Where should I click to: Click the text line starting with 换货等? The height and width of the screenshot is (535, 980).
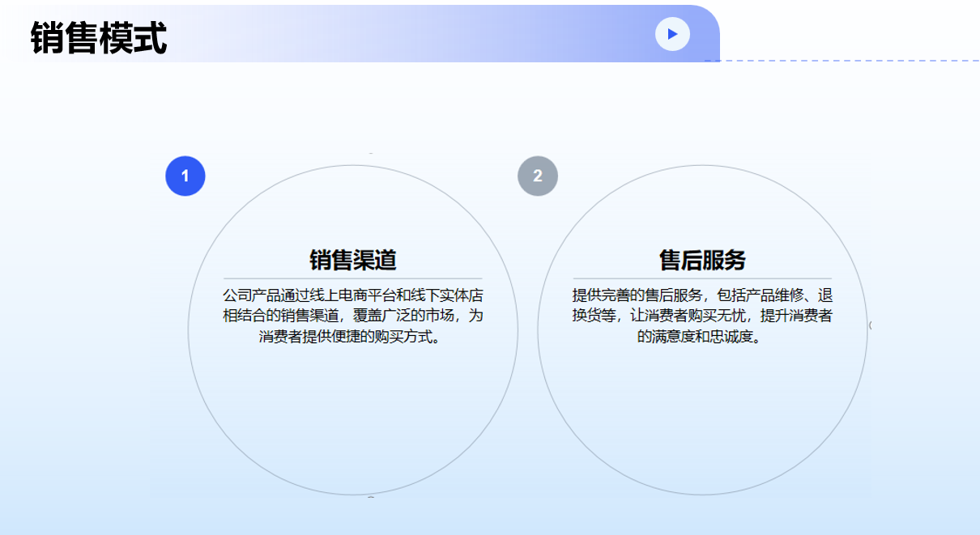pyautogui.click(x=702, y=316)
